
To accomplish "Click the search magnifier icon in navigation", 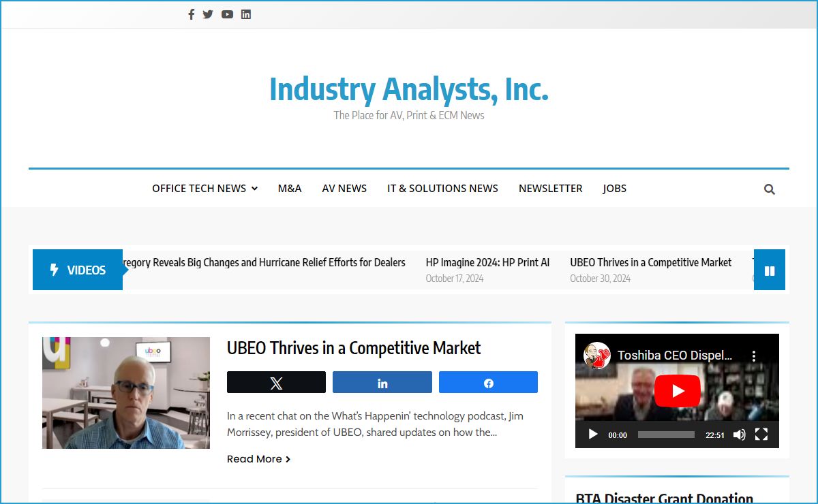I will (770, 189).
